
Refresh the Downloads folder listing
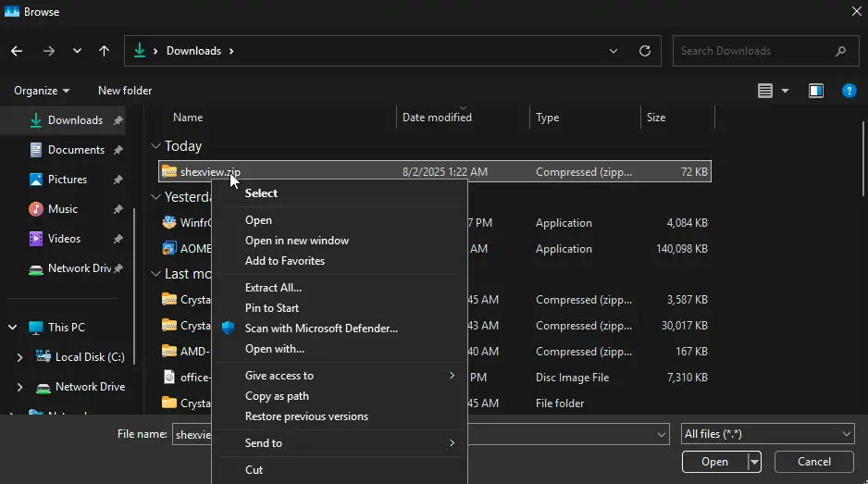tap(645, 52)
